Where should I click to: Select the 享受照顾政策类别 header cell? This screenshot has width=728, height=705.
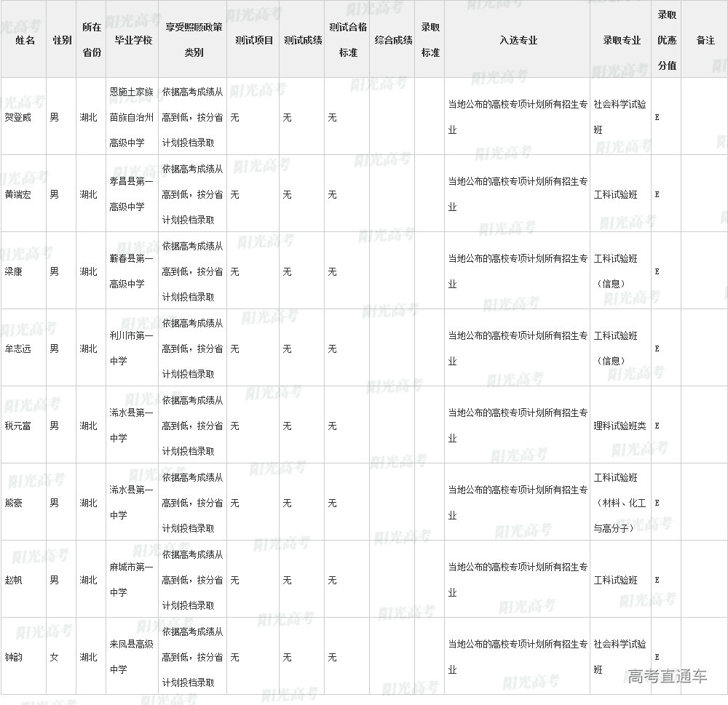(193, 41)
